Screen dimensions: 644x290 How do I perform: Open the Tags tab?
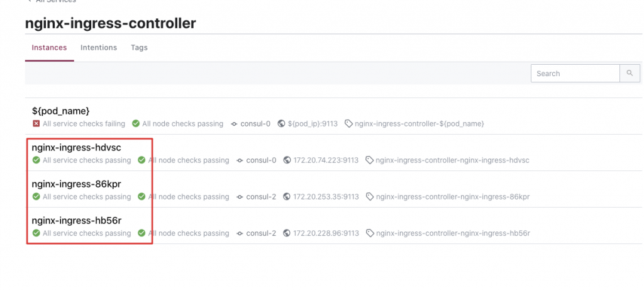click(139, 48)
